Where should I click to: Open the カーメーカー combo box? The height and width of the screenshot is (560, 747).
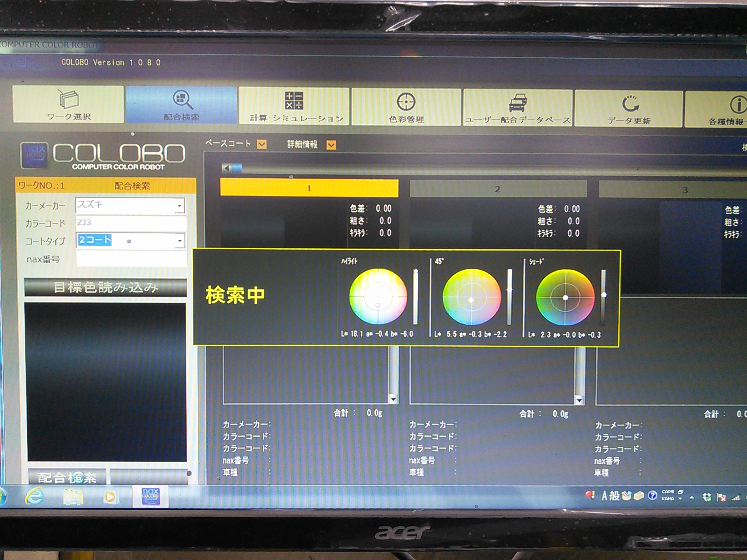click(x=130, y=205)
